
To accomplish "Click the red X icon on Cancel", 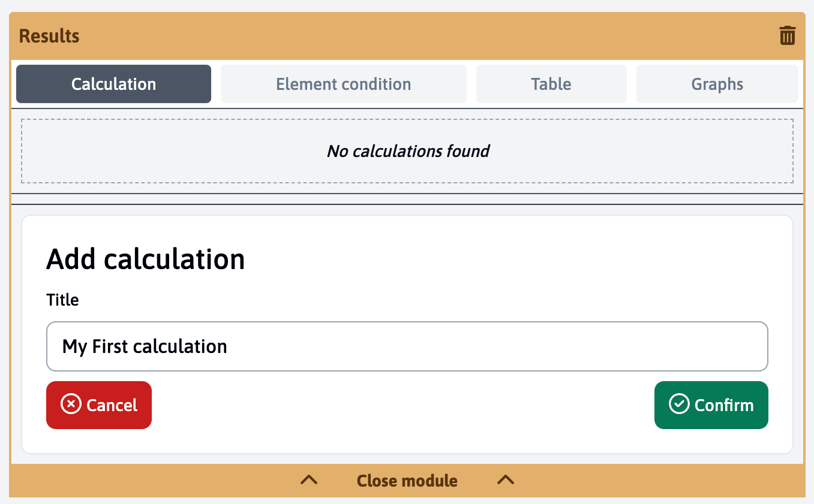I will (71, 405).
